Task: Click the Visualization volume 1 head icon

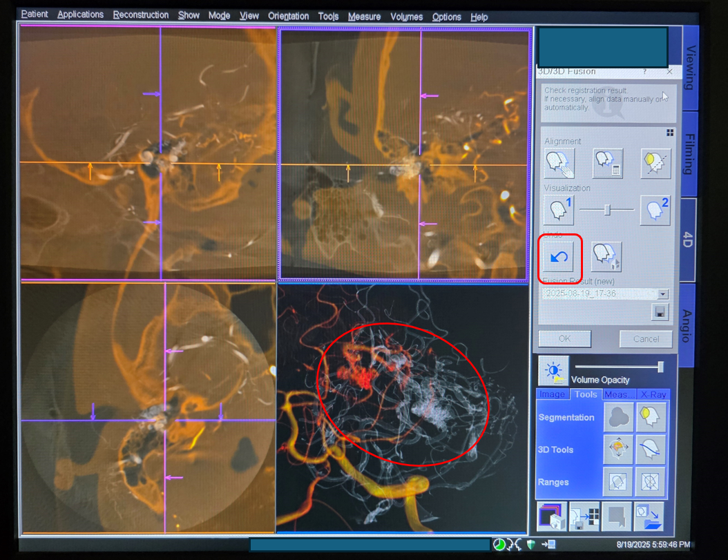Action: point(559,210)
